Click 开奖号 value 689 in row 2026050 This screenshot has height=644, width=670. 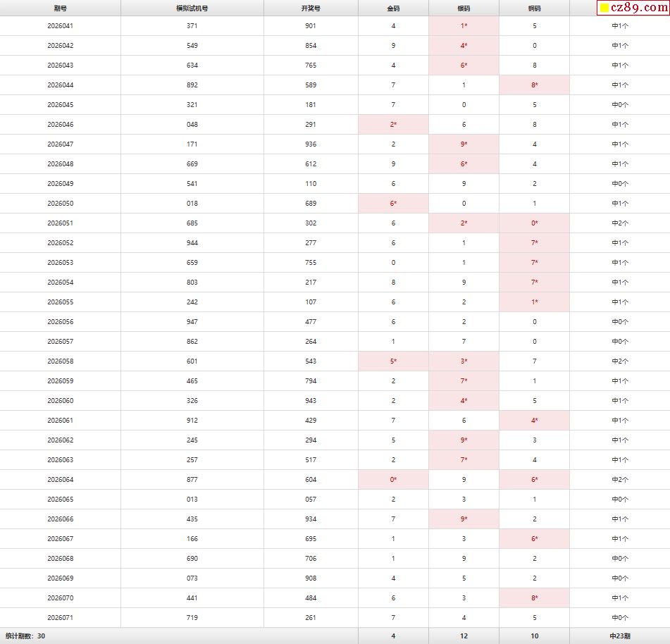(311, 204)
